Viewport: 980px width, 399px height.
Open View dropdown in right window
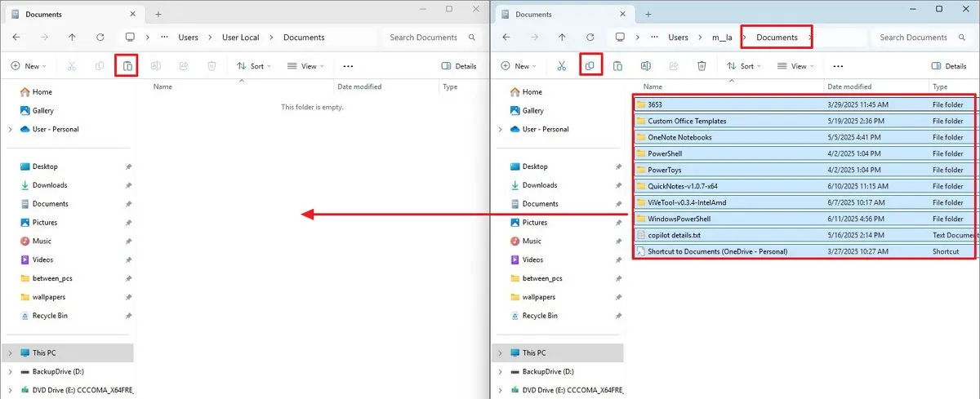(796, 66)
